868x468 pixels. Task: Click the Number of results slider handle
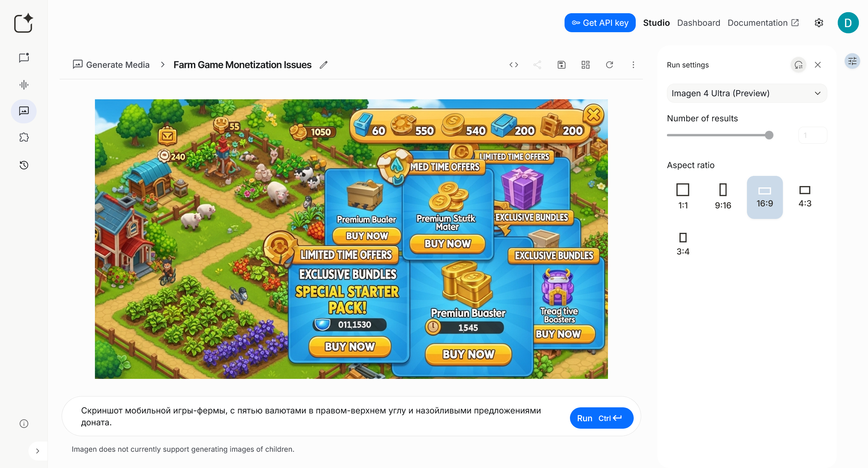tap(769, 135)
